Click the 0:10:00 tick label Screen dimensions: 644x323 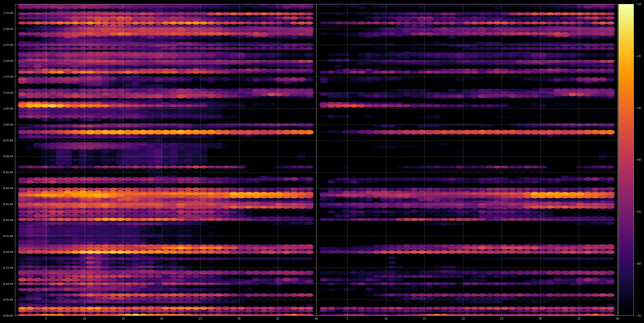click(8, 284)
